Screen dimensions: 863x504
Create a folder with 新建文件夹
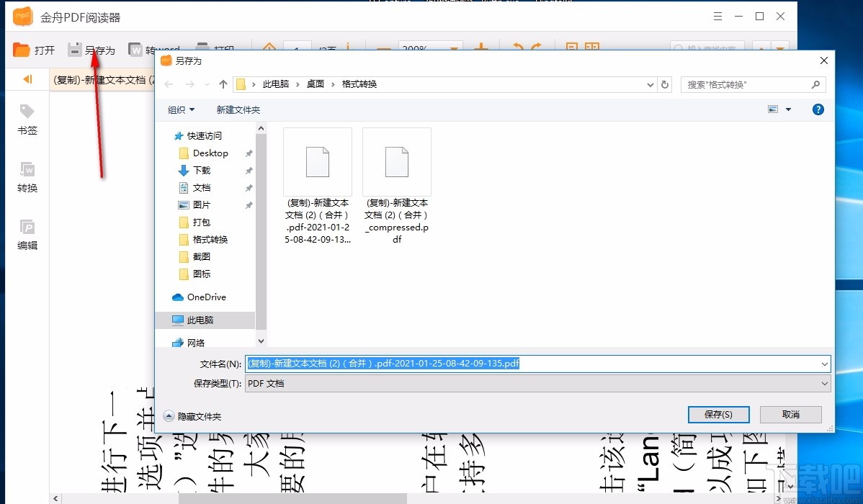(238, 109)
